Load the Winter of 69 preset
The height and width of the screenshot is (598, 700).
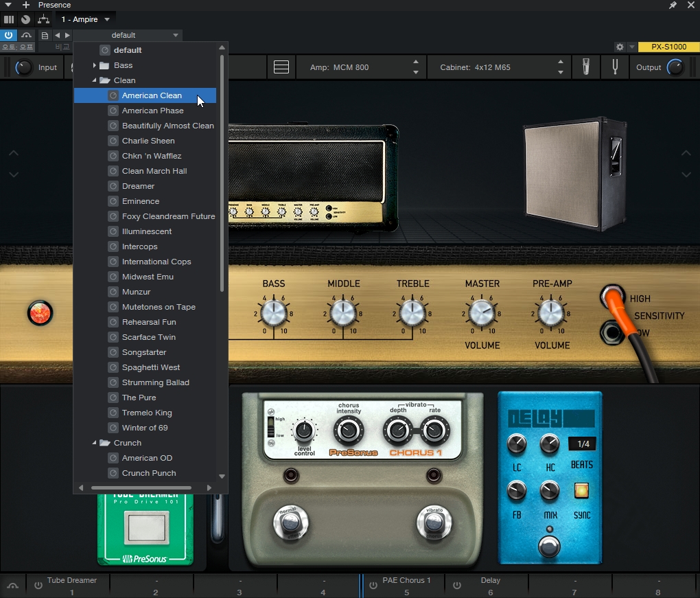pos(145,428)
